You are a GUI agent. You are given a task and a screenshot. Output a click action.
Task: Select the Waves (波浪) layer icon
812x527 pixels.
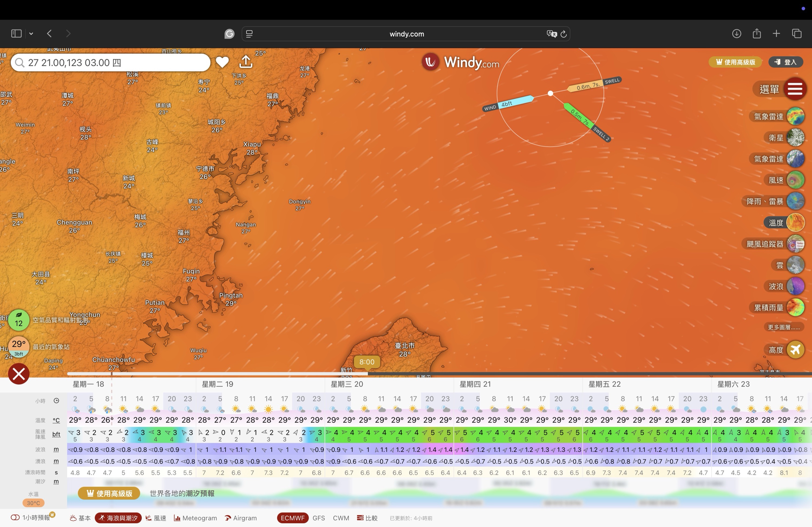(795, 286)
